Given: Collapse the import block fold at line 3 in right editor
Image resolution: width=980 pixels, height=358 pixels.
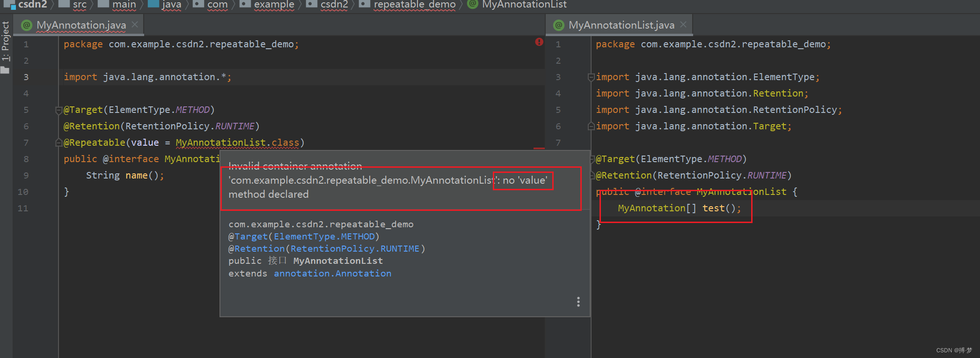Looking at the screenshot, I should 591,77.
